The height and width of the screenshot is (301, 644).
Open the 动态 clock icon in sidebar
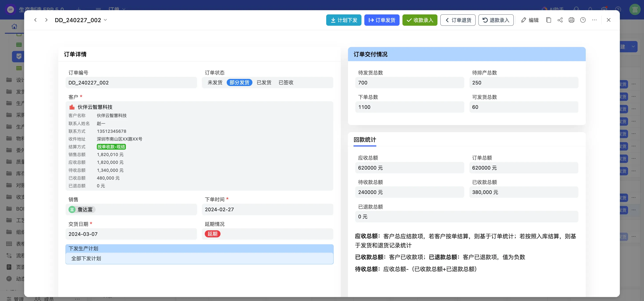pos(9,279)
